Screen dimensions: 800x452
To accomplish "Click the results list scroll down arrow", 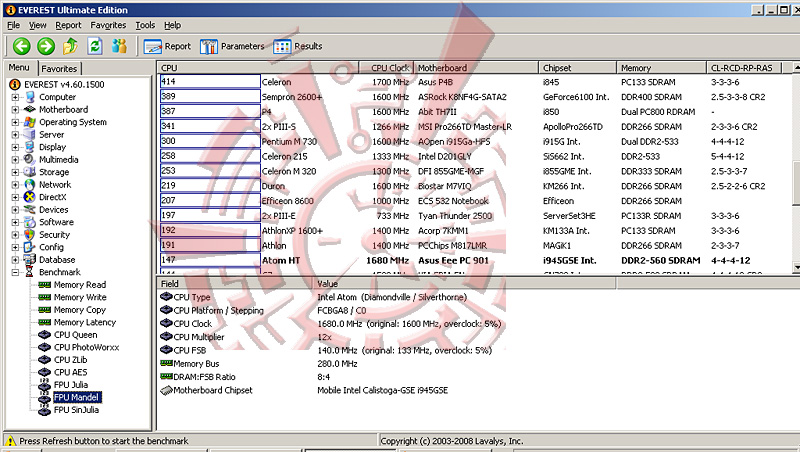I will point(796,267).
